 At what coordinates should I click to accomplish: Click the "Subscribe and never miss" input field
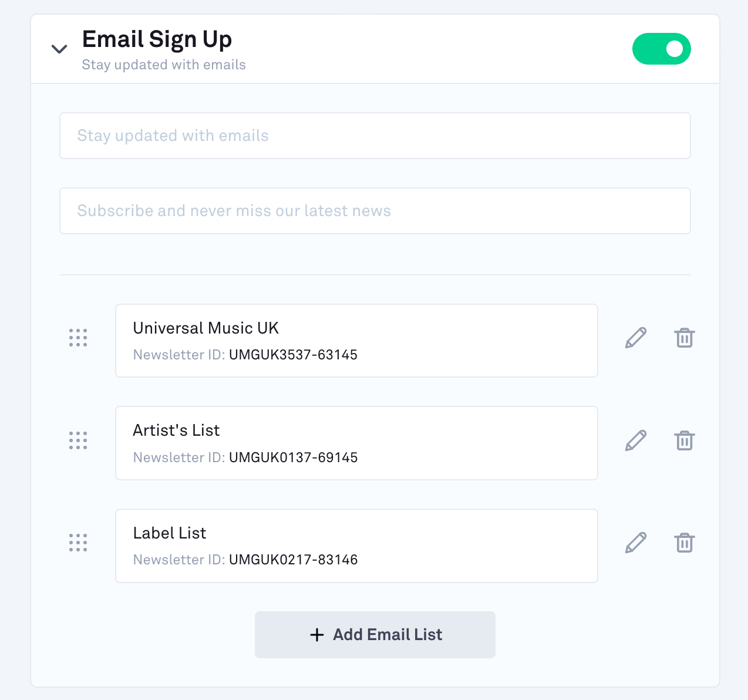click(x=375, y=211)
